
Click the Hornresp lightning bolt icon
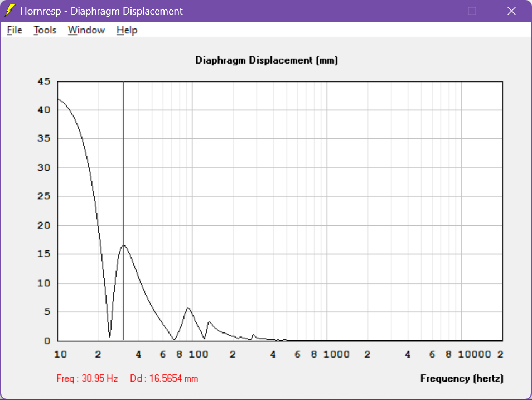click(10, 11)
